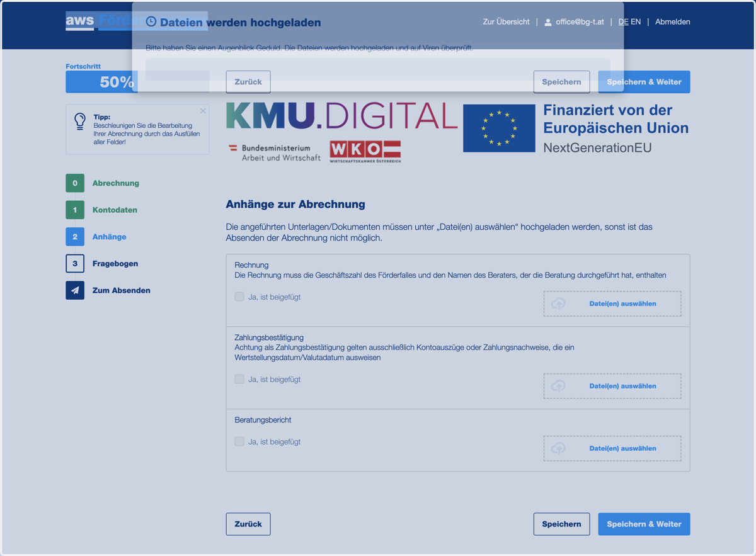Click the clock icon in upload dialog
Screen dimensions: 756x556
(x=151, y=22)
